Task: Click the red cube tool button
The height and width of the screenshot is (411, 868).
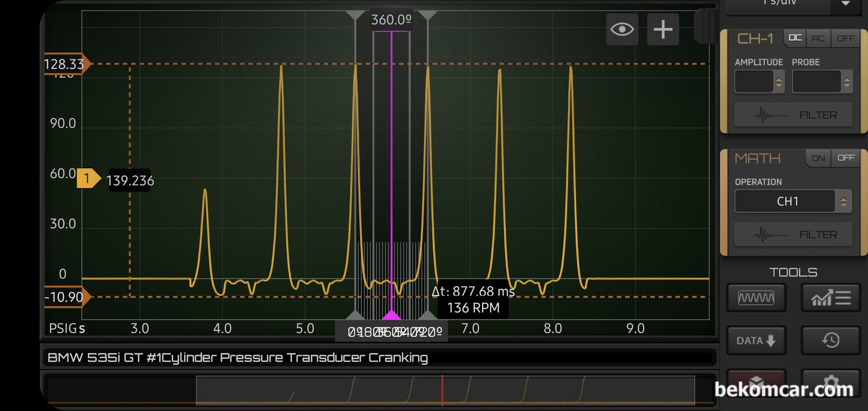Action: point(755,382)
